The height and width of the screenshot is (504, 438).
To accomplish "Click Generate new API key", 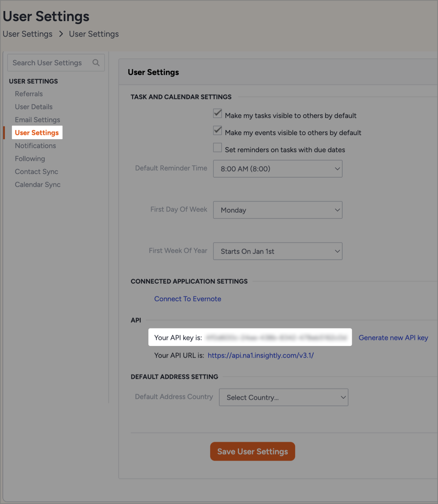I will click(x=393, y=338).
